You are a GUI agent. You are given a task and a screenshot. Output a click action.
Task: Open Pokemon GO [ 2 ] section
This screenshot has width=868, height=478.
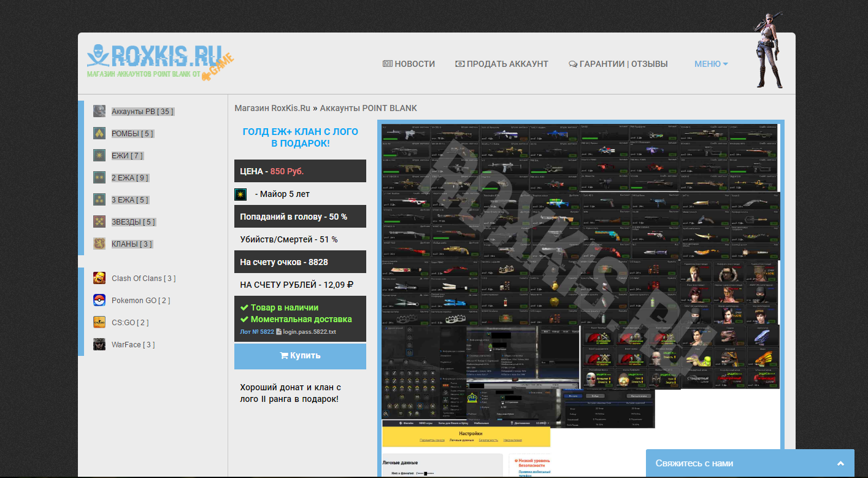141,301
